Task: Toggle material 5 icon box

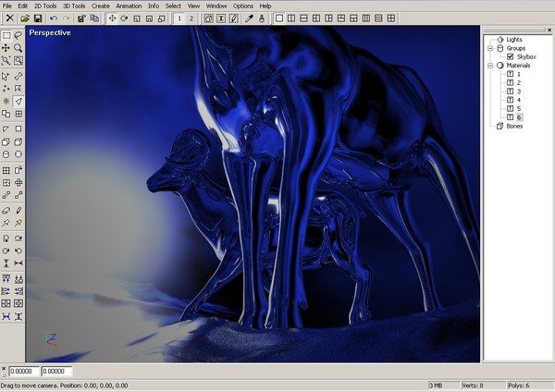Action: [x=510, y=108]
